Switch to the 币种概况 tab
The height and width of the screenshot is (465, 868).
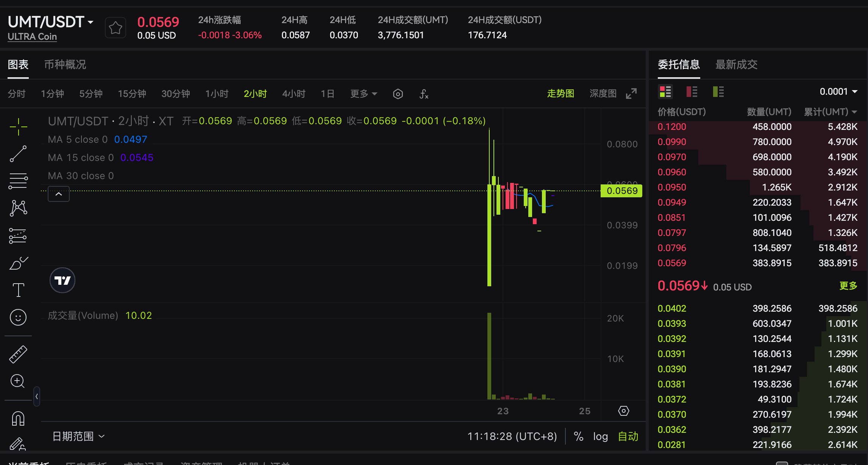click(64, 65)
